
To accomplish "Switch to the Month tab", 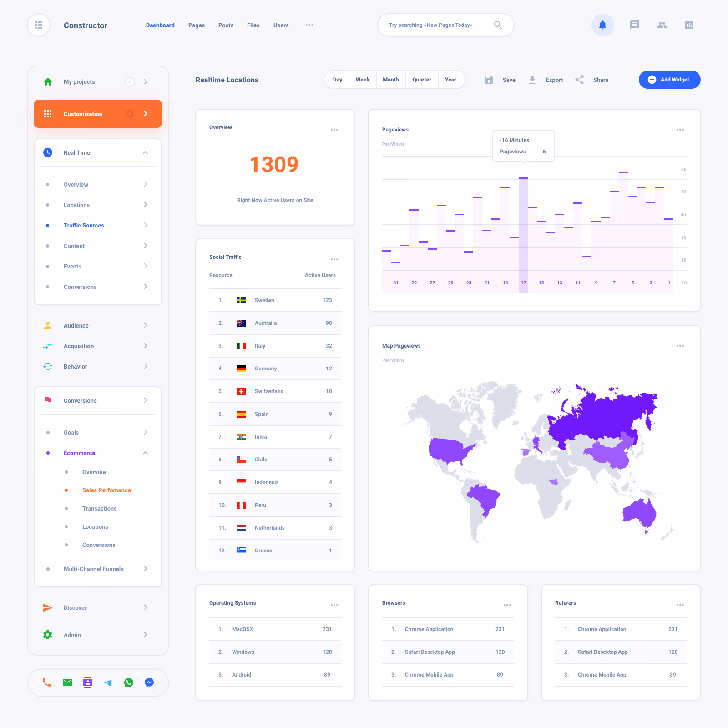I will point(390,80).
